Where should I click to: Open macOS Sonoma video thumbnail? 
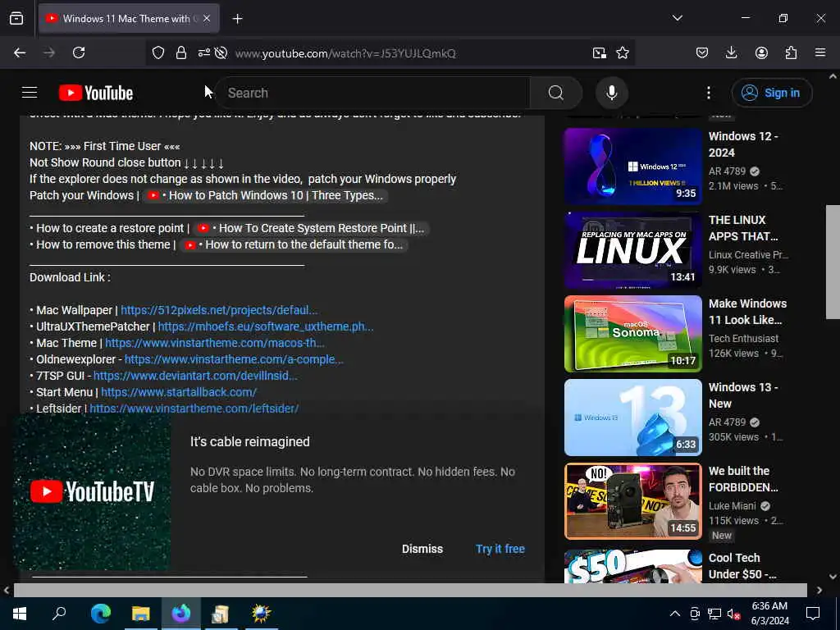point(632,333)
